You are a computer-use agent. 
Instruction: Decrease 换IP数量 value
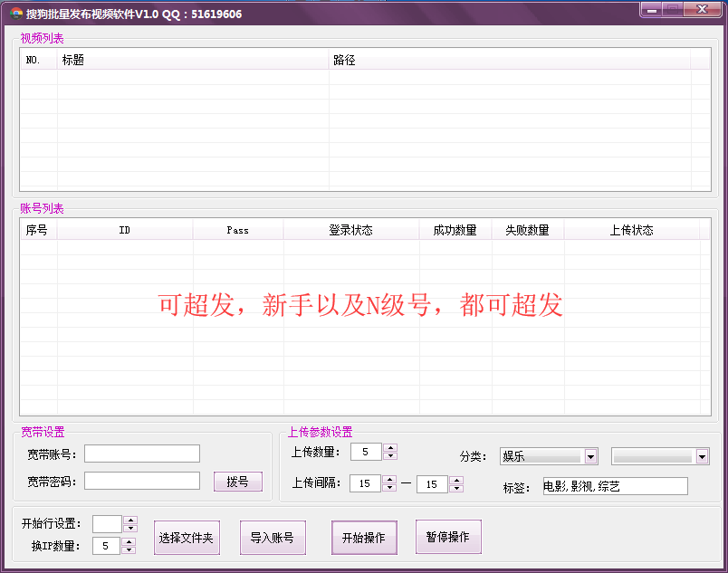tap(129, 549)
